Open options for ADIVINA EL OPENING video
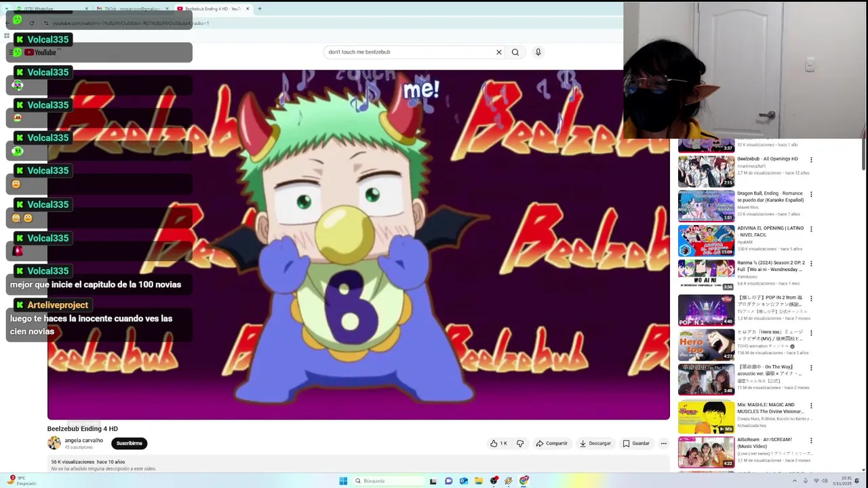 point(811,229)
